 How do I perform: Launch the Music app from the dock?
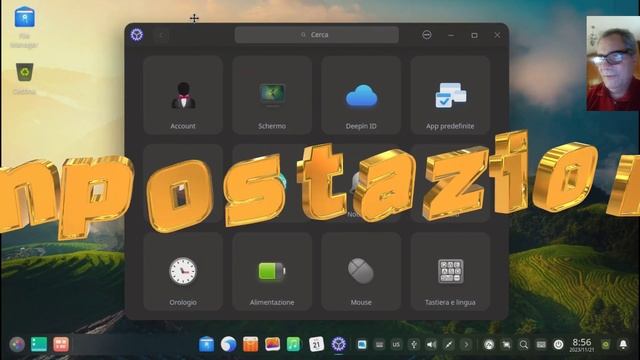(x=293, y=344)
